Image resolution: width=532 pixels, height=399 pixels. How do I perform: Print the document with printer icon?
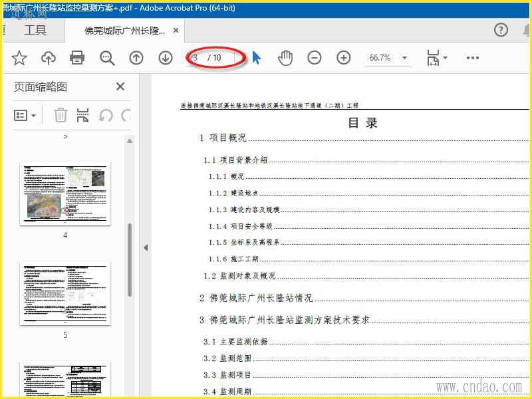(77, 58)
